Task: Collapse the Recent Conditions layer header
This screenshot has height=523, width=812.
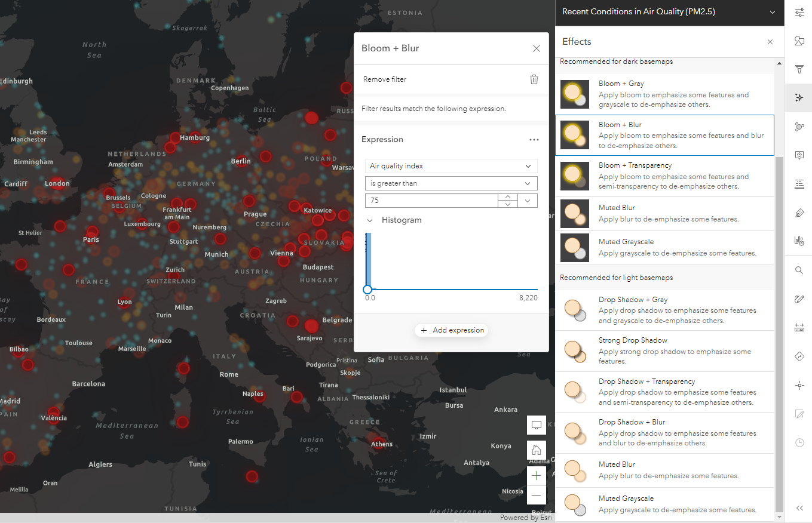Action: (x=772, y=11)
